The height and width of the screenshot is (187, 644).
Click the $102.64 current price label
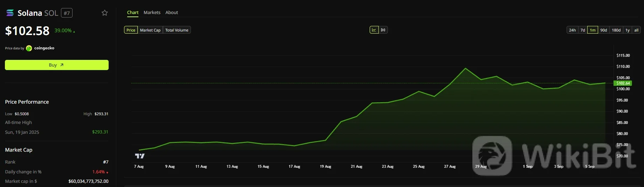623,83
